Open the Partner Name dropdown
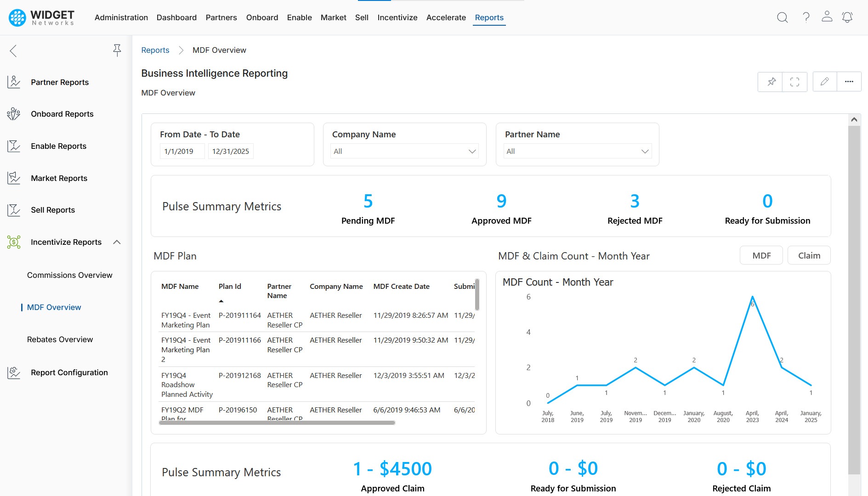This screenshot has width=868, height=496. (x=577, y=151)
